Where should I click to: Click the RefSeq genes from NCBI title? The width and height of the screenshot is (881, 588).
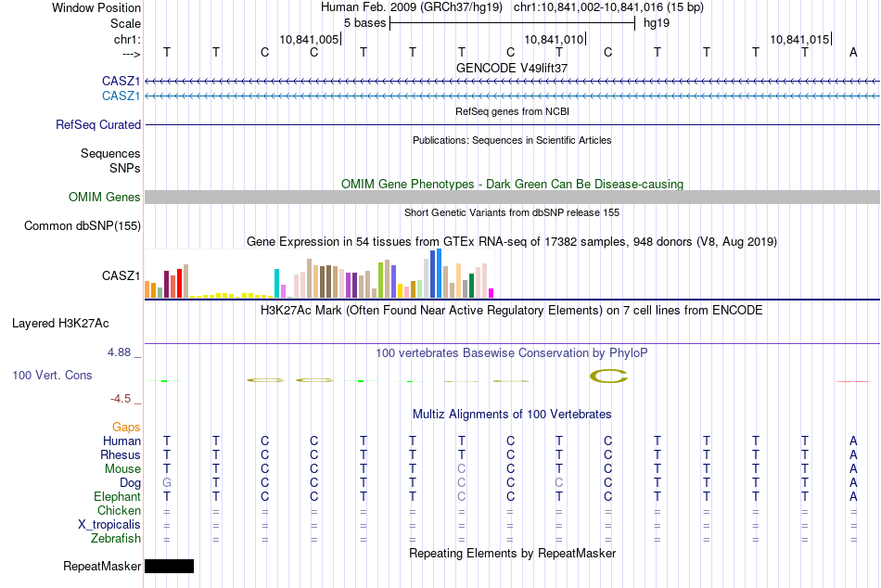pyautogui.click(x=512, y=111)
